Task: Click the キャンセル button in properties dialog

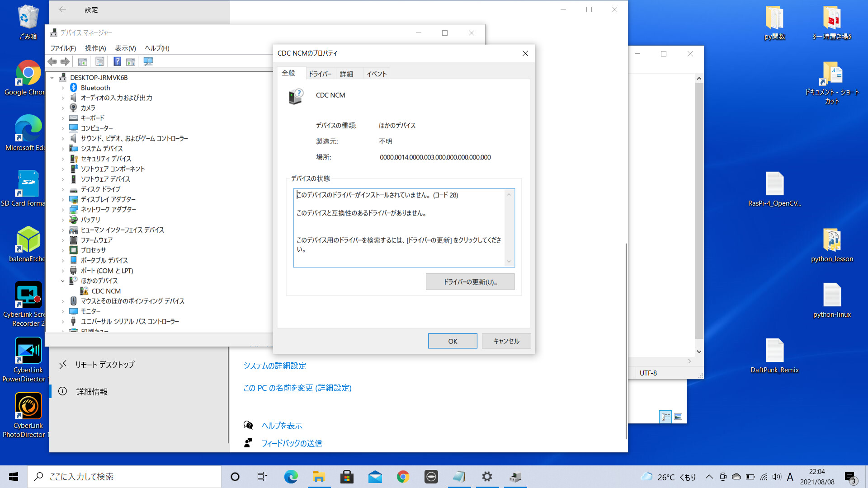Action: [506, 341]
